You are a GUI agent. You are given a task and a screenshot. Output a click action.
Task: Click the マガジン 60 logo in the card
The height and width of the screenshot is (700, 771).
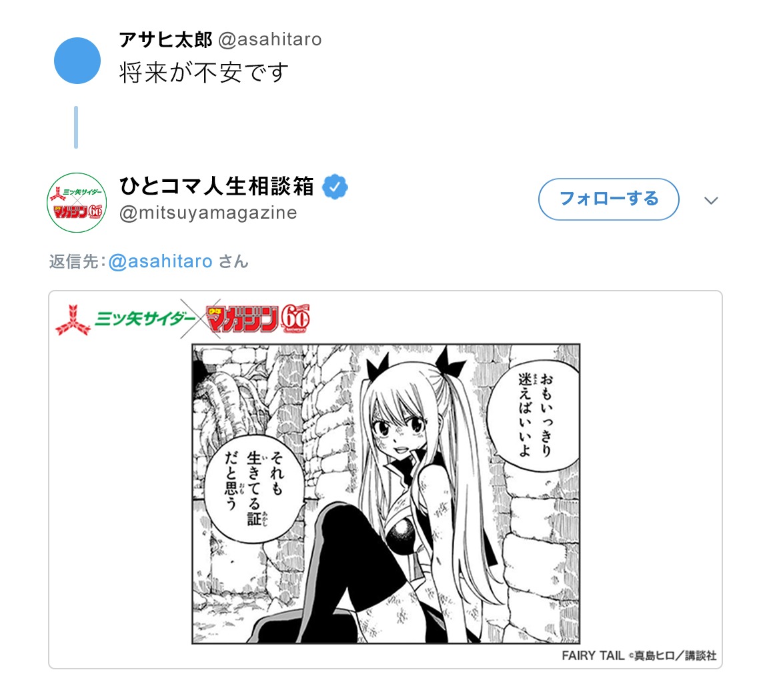(x=257, y=319)
